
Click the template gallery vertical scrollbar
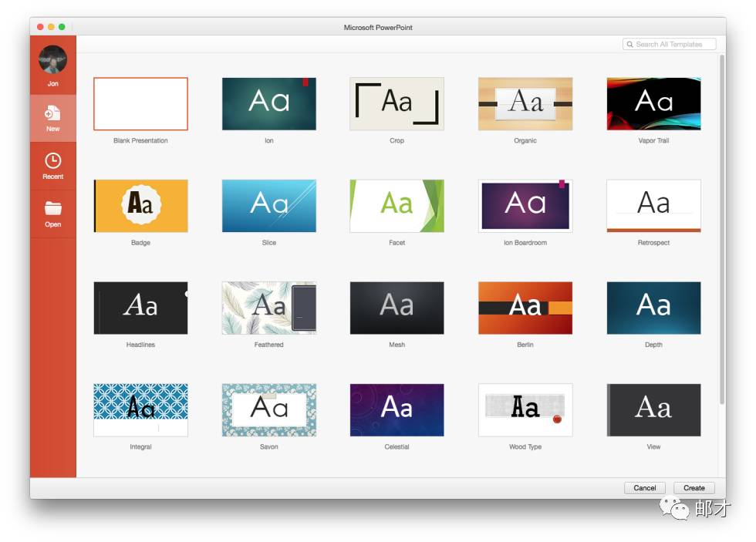(721, 231)
